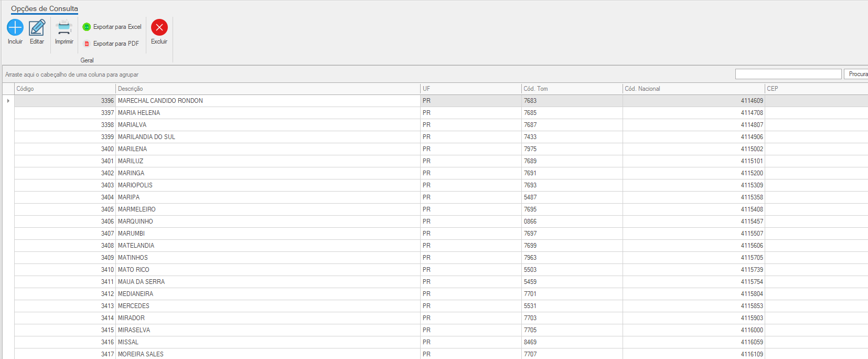Click the red Excluir icon
Screen dimensions: 868x359
click(x=159, y=27)
